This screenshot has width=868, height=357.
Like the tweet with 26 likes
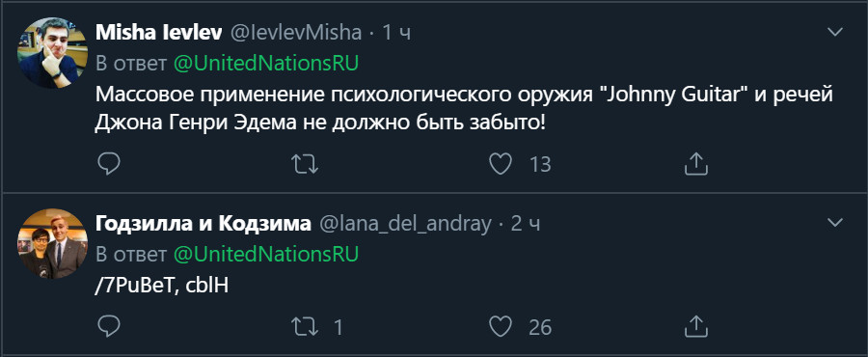point(501,327)
